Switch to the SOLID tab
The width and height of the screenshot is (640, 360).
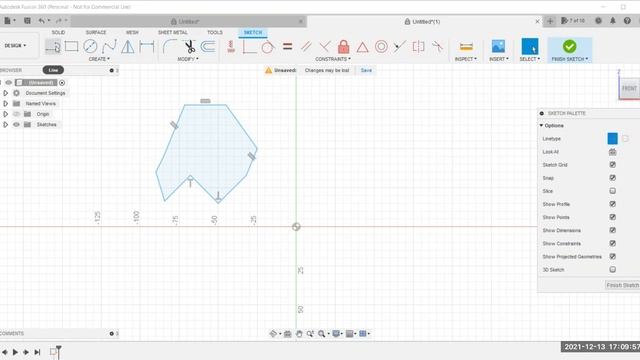58,32
